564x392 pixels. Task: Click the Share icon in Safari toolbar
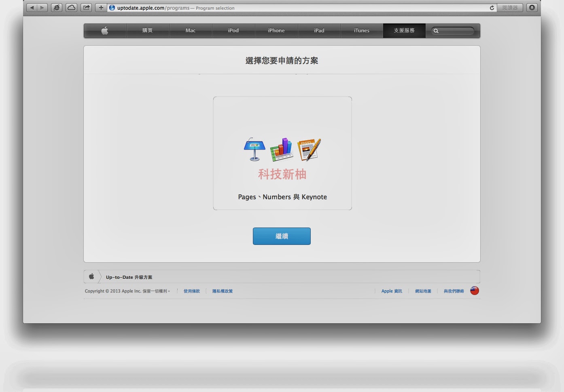86,8
